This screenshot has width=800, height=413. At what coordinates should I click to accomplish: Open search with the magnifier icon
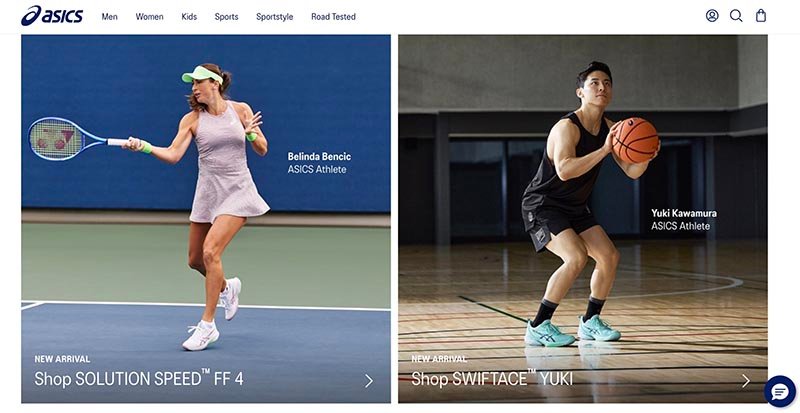coord(736,16)
